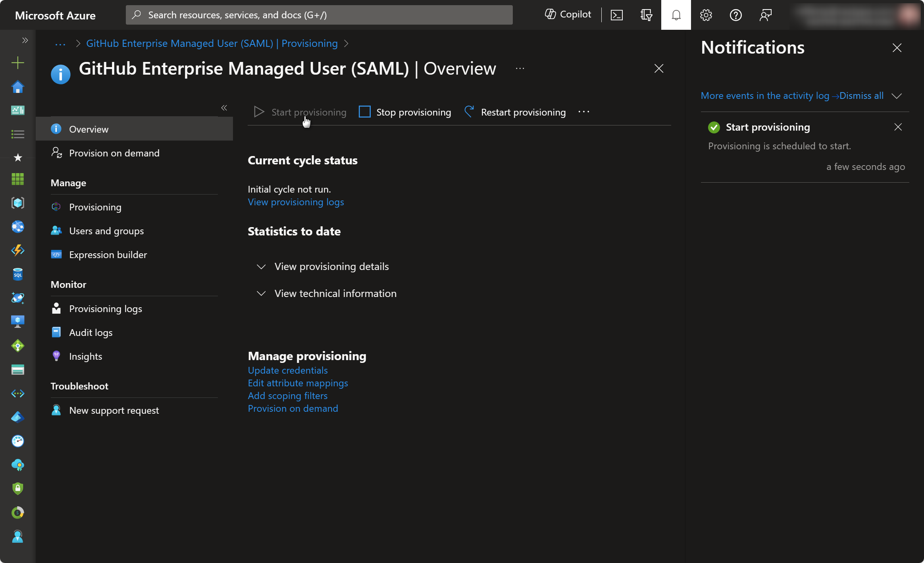The width and height of the screenshot is (924, 563).
Task: Click SQL databases icon in sidebar
Action: [17, 274]
